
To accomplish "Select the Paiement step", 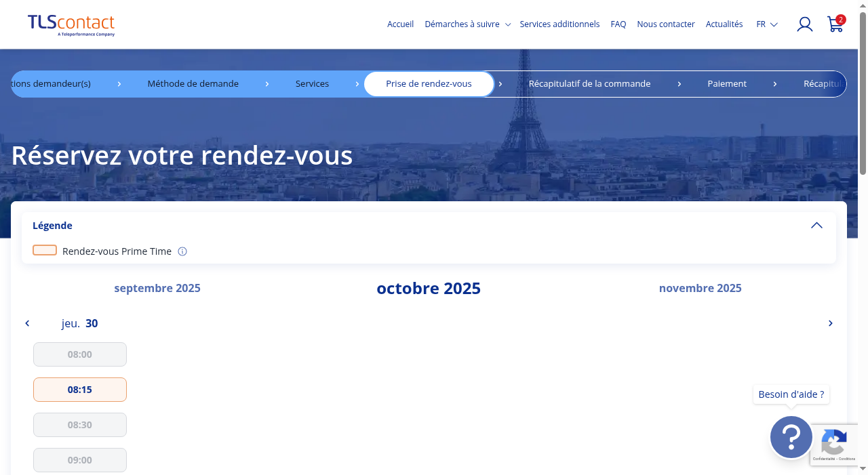I will pos(727,84).
